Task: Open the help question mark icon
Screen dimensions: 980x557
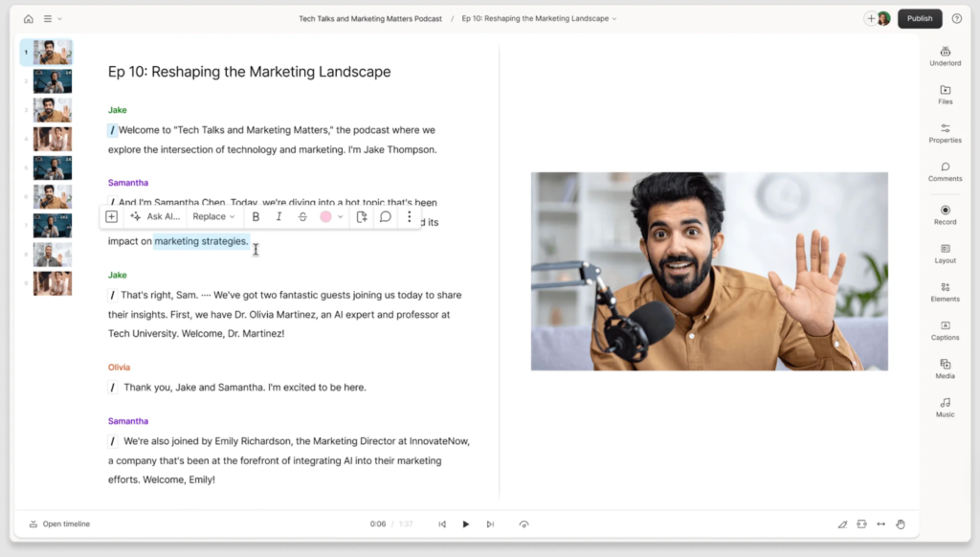Action: point(956,19)
